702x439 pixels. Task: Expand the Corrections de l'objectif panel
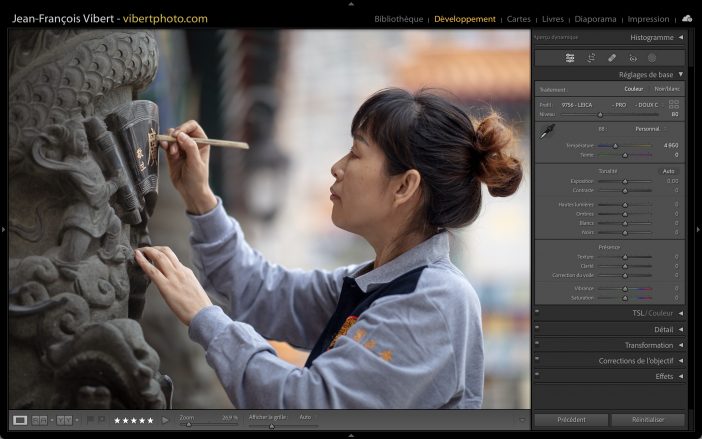point(681,361)
